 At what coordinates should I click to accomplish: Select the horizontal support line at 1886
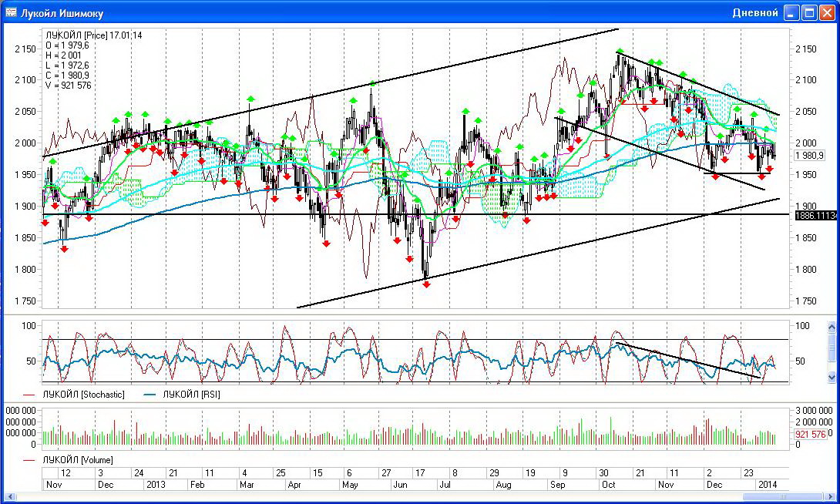pyautogui.click(x=415, y=214)
